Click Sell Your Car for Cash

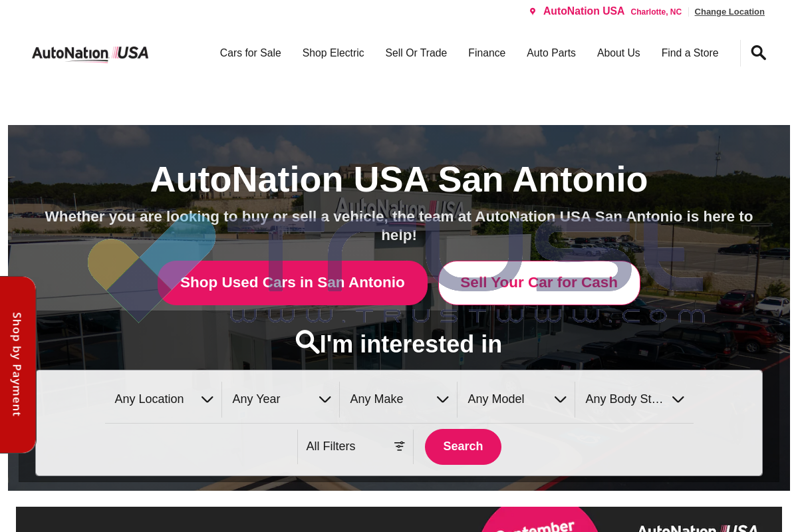point(539,283)
